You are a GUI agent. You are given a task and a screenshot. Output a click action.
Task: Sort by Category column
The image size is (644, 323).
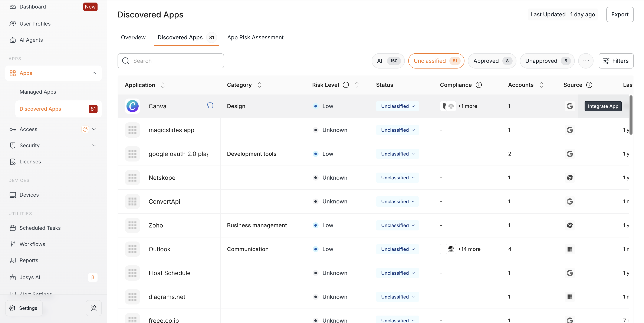(x=260, y=85)
